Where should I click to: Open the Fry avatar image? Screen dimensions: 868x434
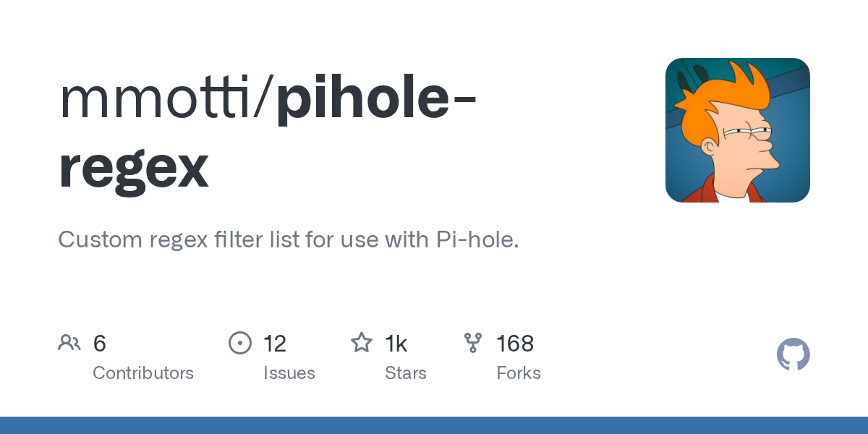[x=737, y=130]
